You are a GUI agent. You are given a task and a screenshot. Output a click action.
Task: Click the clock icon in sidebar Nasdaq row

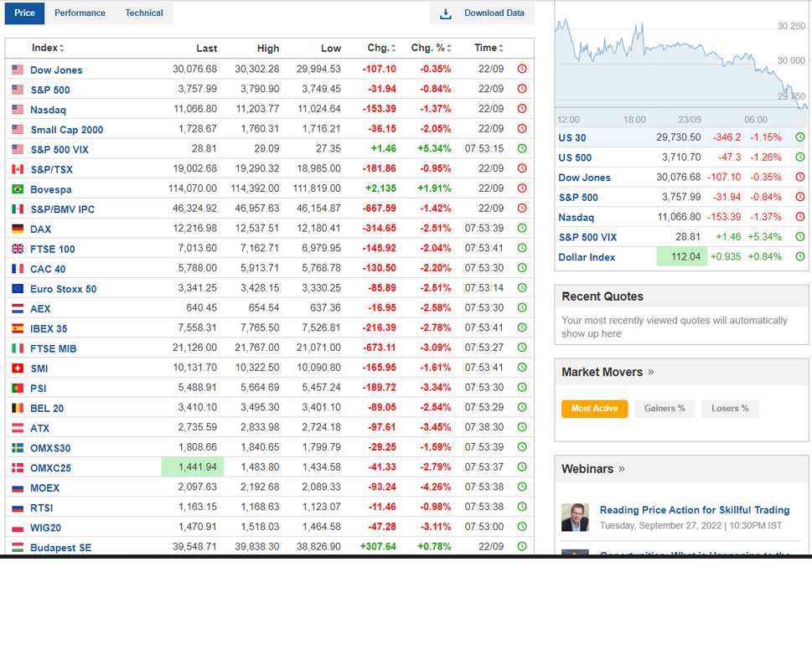tap(800, 217)
